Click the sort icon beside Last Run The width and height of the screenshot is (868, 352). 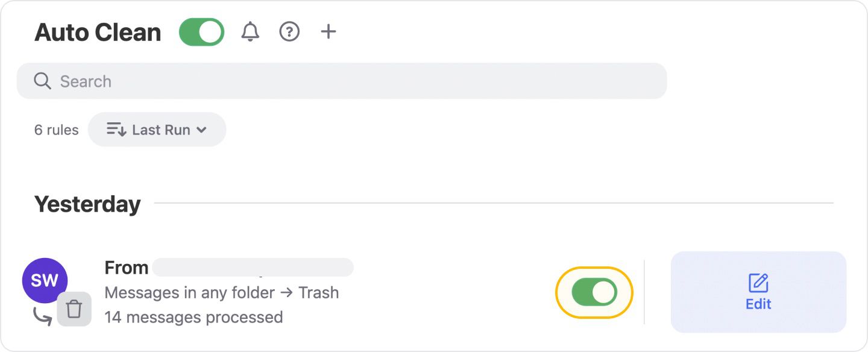click(115, 129)
